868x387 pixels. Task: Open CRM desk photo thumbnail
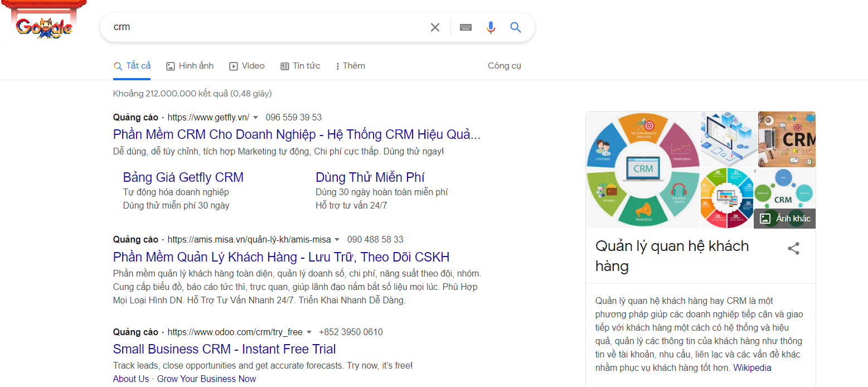[787, 139]
